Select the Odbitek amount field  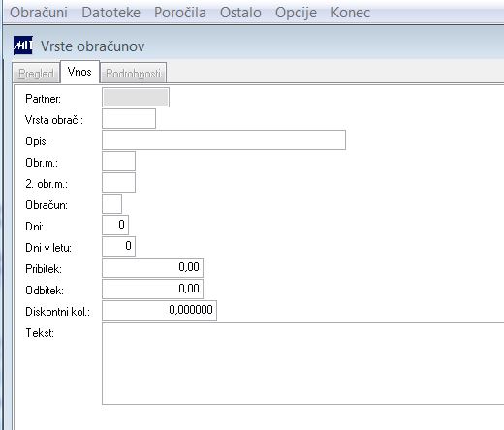click(152, 289)
